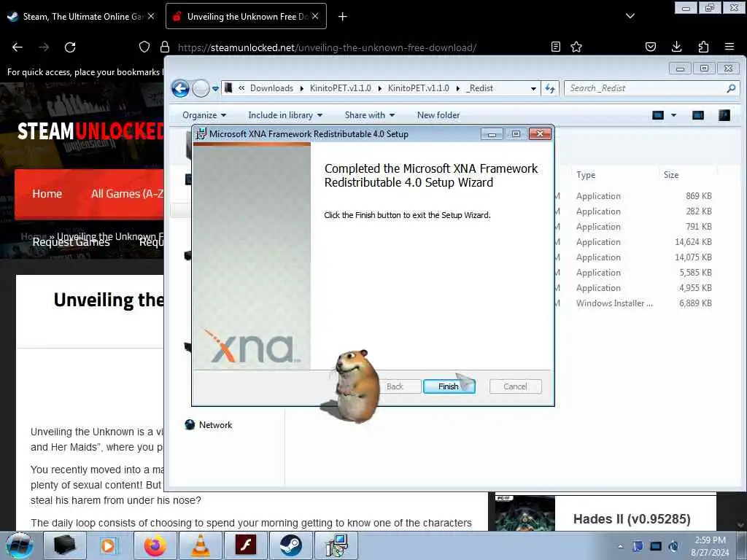This screenshot has width=747, height=560.
Task: Open the list all tabs dropdown
Action: point(630,16)
